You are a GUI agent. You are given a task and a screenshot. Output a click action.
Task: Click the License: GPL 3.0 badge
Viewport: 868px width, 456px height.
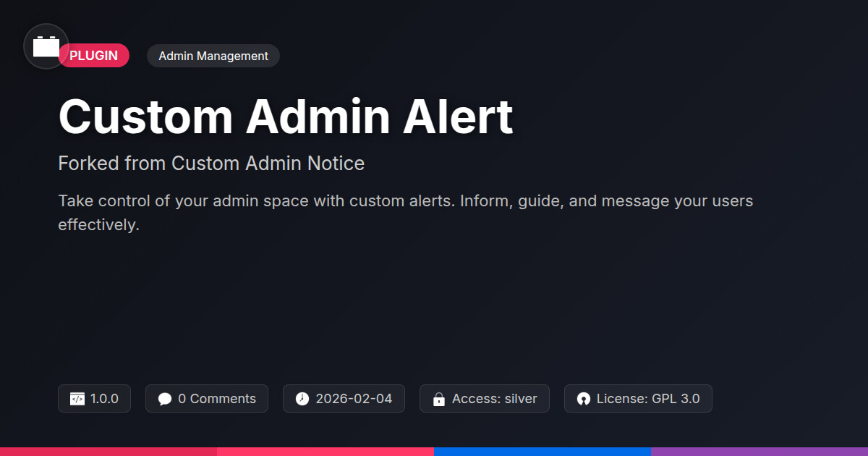(x=638, y=399)
